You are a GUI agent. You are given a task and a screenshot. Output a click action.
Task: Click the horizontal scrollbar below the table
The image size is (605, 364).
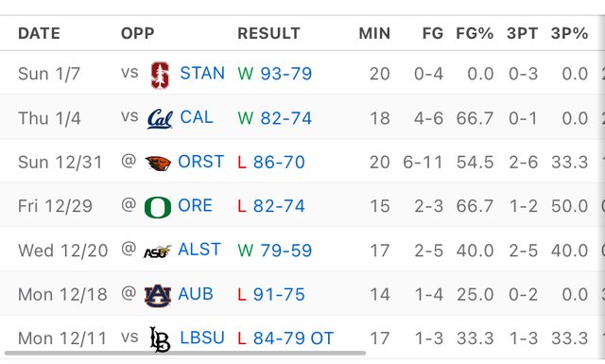pos(185,353)
